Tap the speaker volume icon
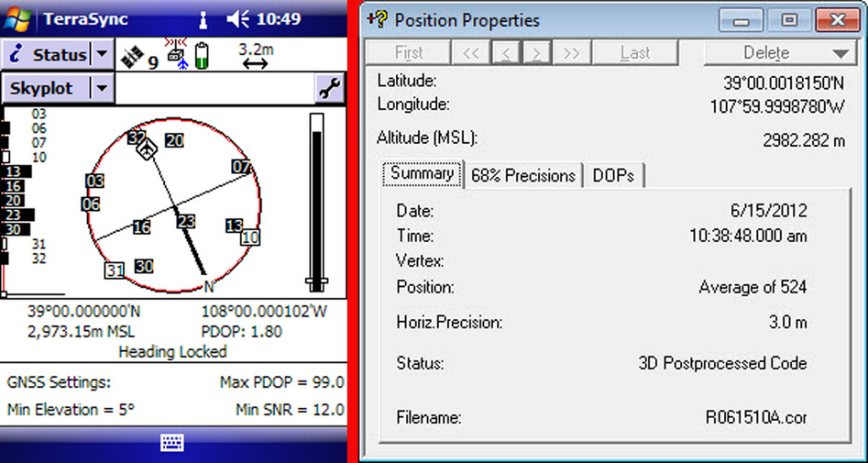Image resolution: width=868 pixels, height=463 pixels. pyautogui.click(x=238, y=19)
